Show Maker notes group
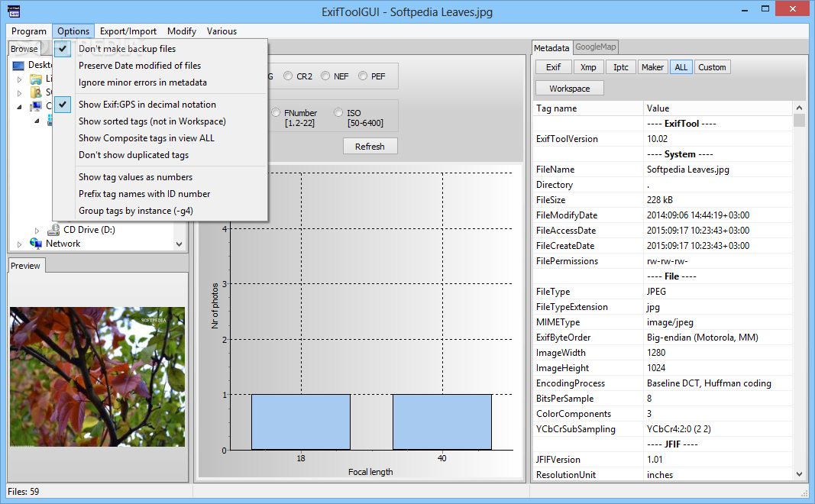The image size is (815, 504). click(x=652, y=67)
